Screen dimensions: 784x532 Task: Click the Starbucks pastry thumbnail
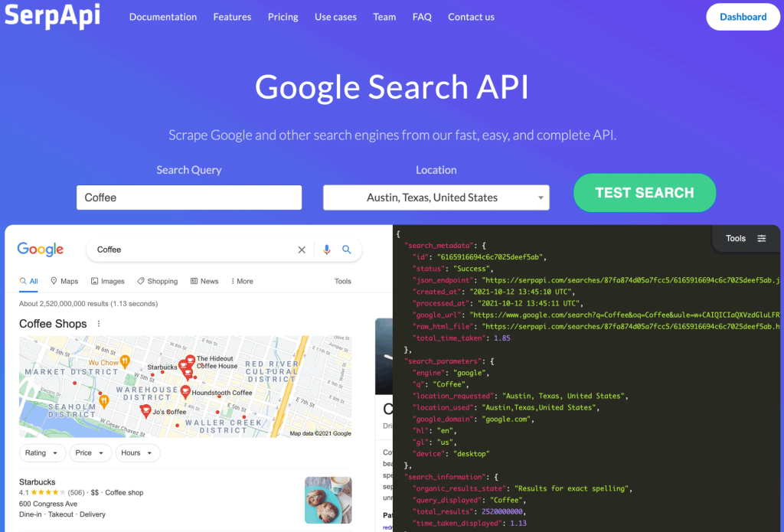328,500
